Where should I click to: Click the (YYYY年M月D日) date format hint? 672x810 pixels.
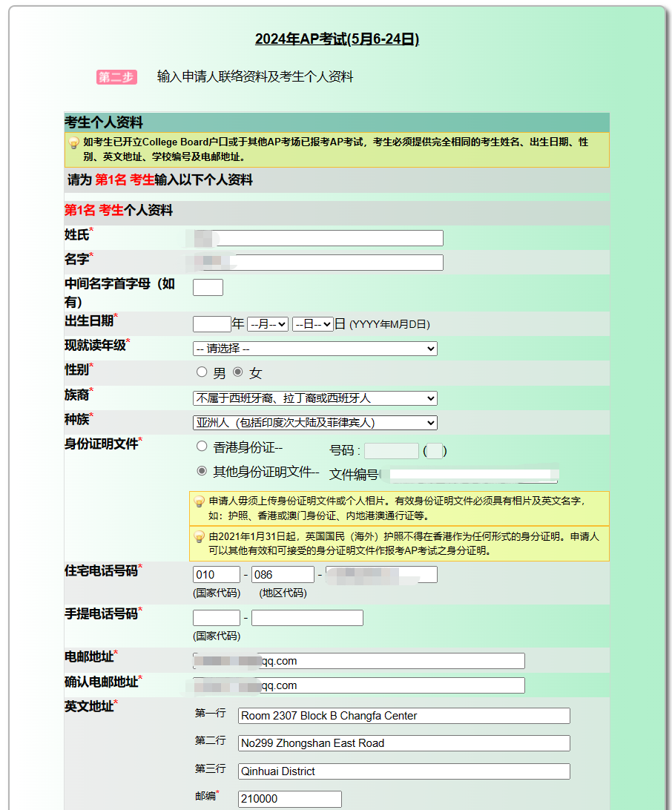(389, 324)
